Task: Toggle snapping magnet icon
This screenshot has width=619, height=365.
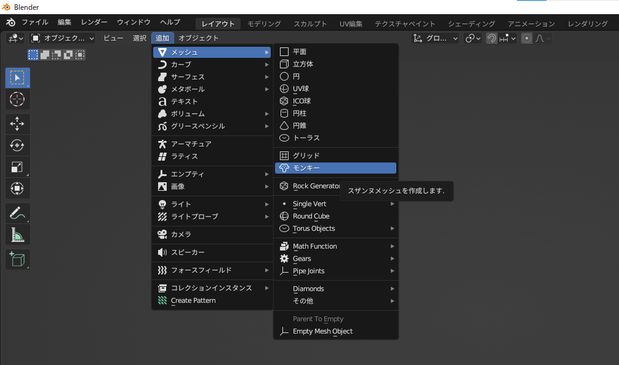Action: click(491, 38)
